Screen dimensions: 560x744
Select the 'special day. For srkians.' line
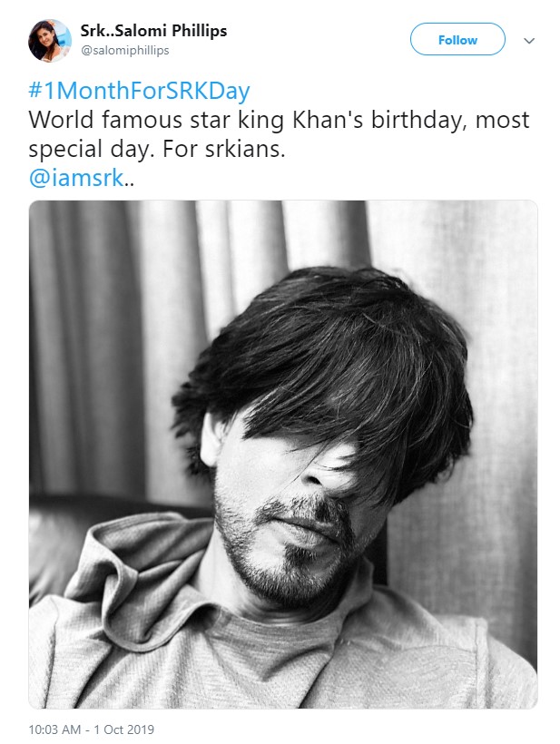click(x=156, y=150)
